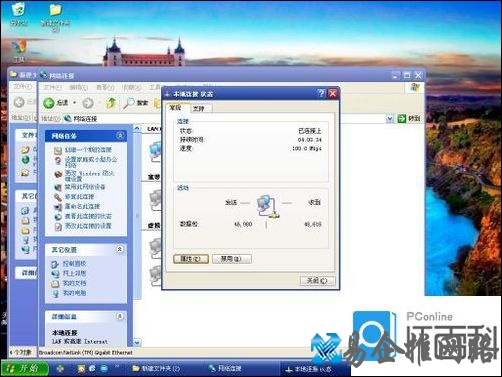Image resolution: width=502 pixels, height=377 pixels.
Task: Collapse the Network Tasks panel
Action: click(x=120, y=135)
